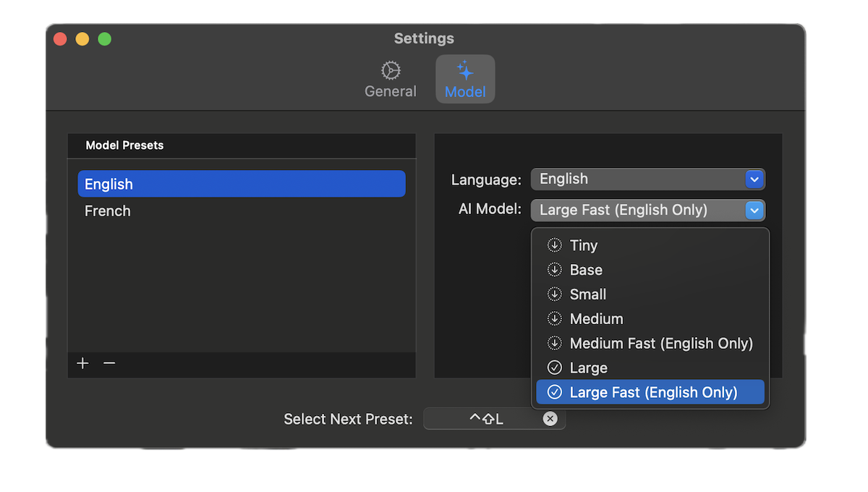
Task: Click the download icon beside Base
Action: click(555, 270)
